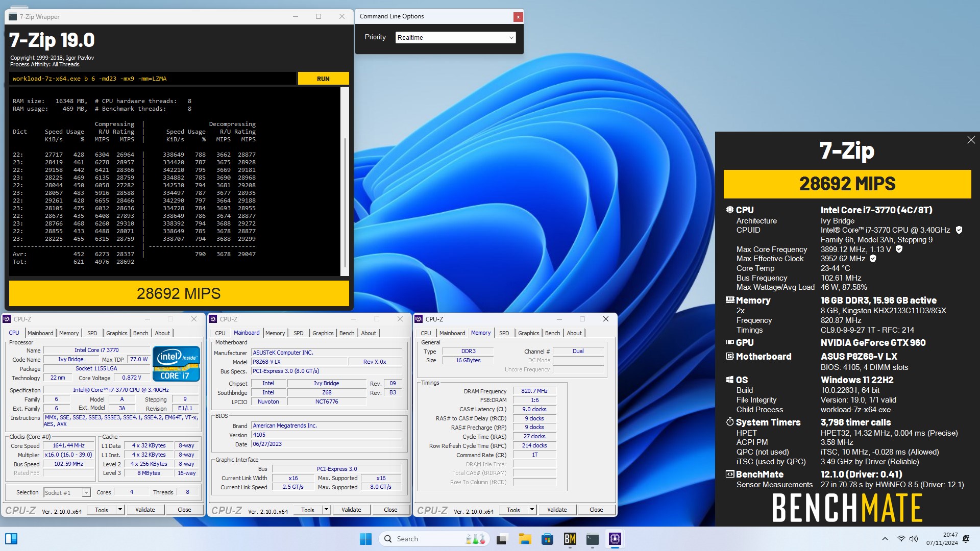
Task: Click the 28692 MIPS score in BenchMate panel
Action: pos(847,184)
